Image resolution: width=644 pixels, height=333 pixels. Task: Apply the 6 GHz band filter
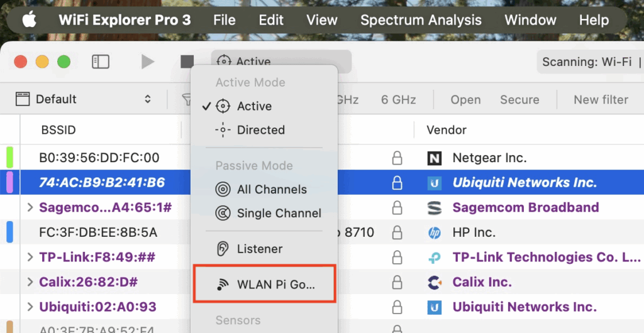coord(398,100)
